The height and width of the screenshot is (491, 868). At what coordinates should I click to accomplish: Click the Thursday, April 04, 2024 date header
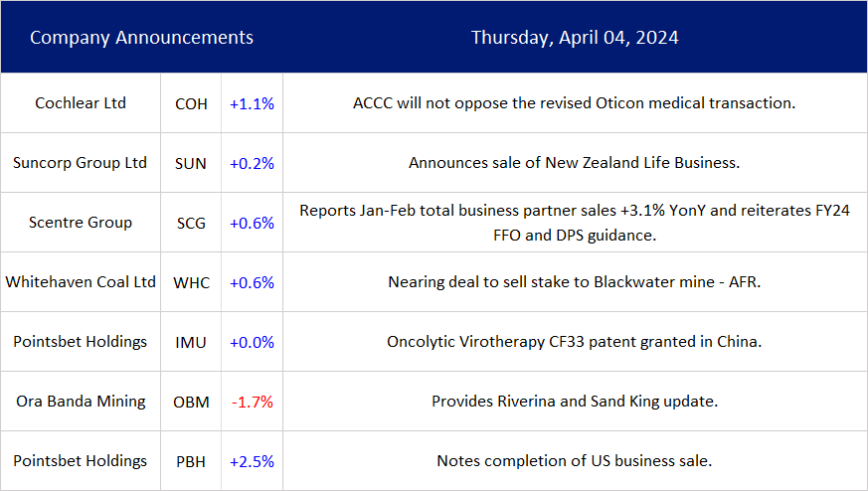point(575,38)
